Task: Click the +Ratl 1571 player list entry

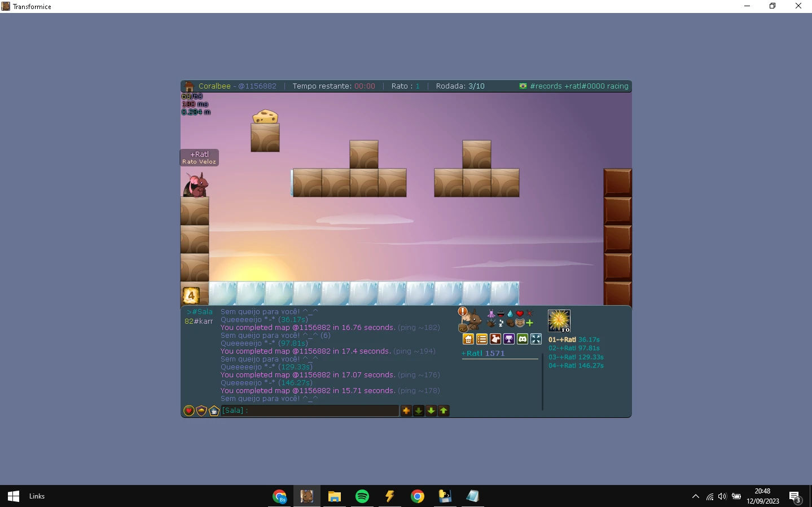Action: coord(483,354)
